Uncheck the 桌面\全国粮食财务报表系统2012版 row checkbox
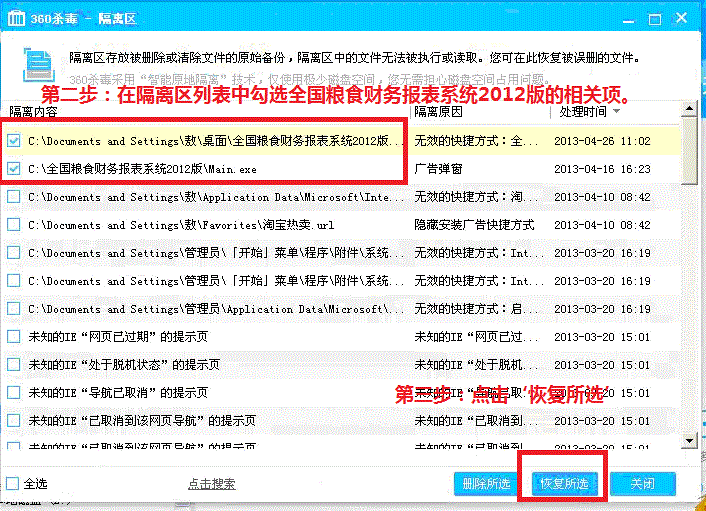The height and width of the screenshot is (511, 706). (14, 141)
